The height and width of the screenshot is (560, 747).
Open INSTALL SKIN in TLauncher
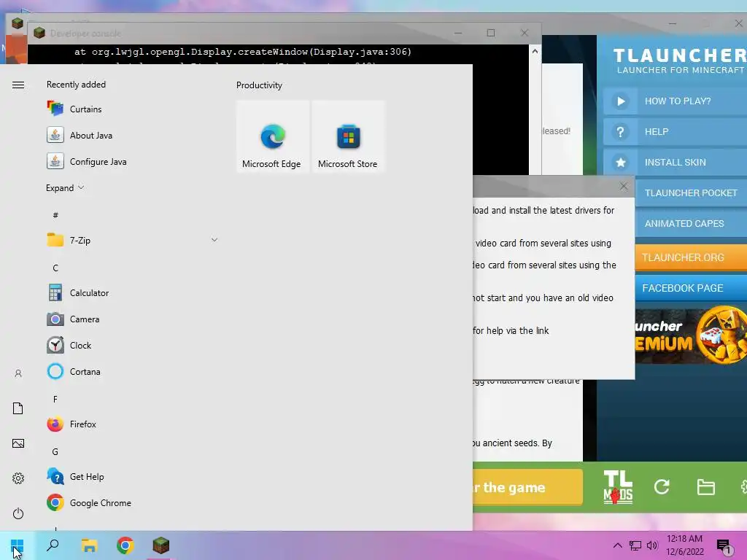pyautogui.click(x=675, y=163)
